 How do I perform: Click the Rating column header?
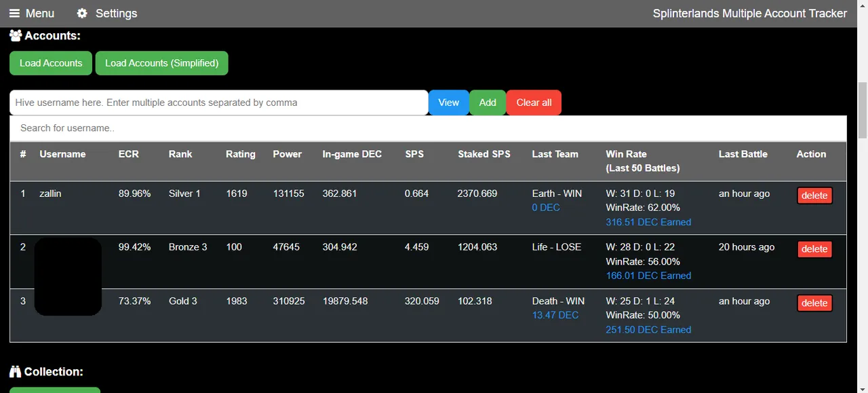241,154
